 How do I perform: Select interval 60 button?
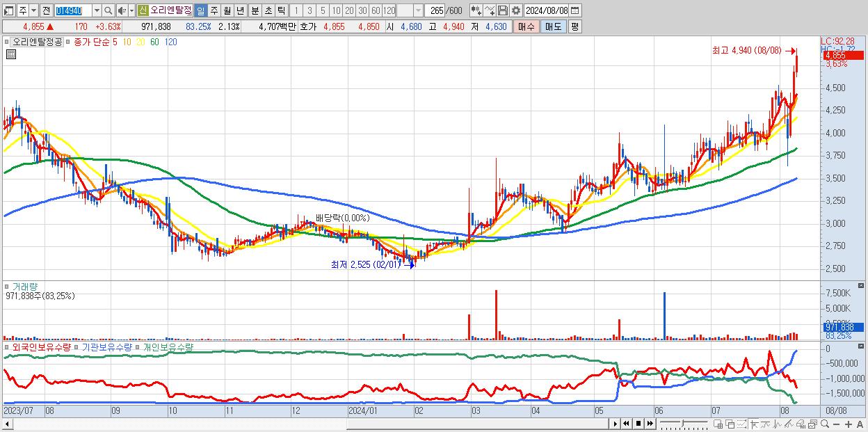[376, 10]
